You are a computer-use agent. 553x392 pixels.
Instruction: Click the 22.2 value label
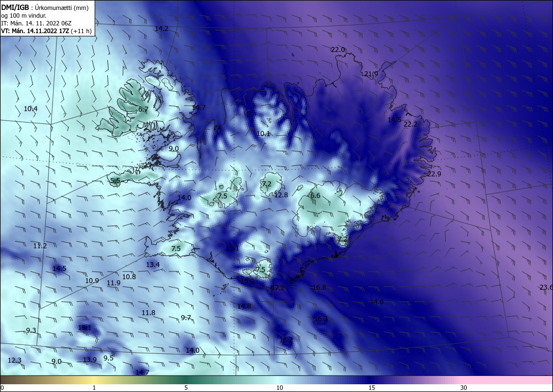pyautogui.click(x=410, y=124)
